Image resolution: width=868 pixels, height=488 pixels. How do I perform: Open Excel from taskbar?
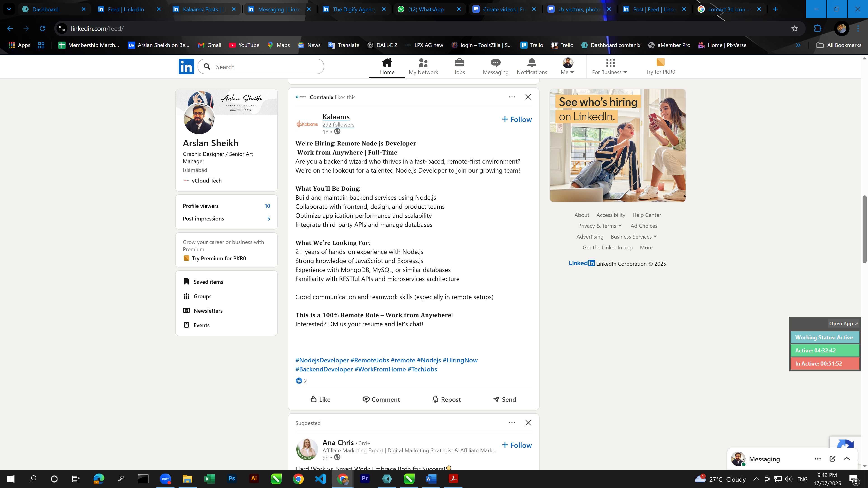point(210,479)
